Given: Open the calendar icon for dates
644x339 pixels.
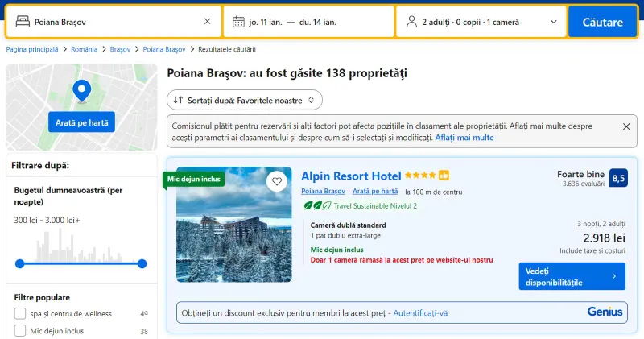Looking at the screenshot, I should point(238,22).
